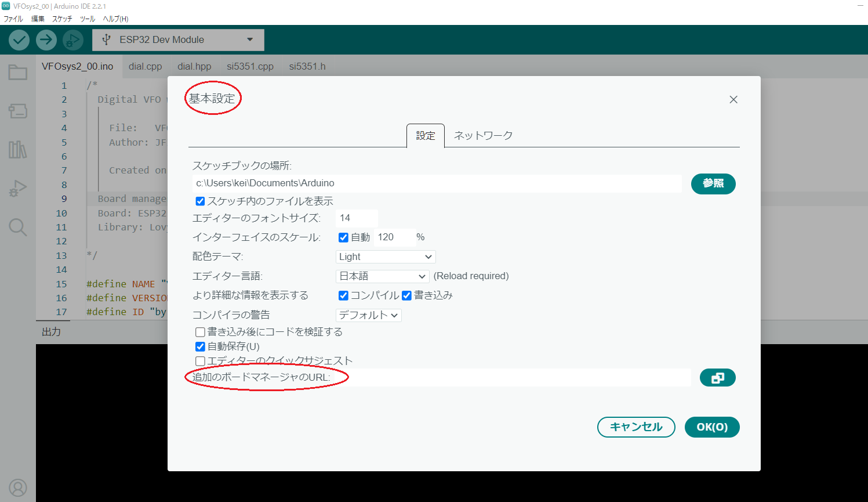Enable エディターのクイックサジェスト checkbox
Viewport: 868px width, 502px height.
click(x=200, y=361)
